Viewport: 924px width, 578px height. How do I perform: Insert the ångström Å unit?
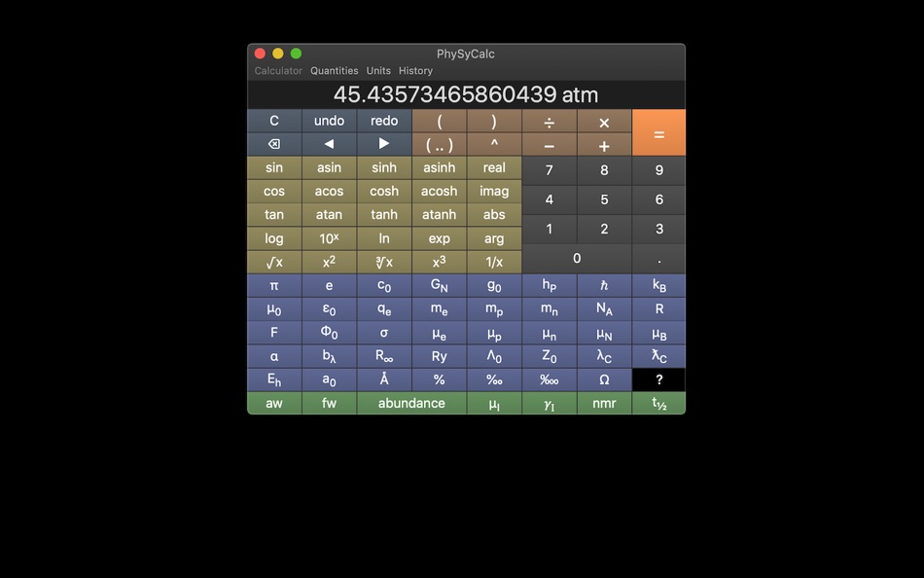pyautogui.click(x=383, y=379)
